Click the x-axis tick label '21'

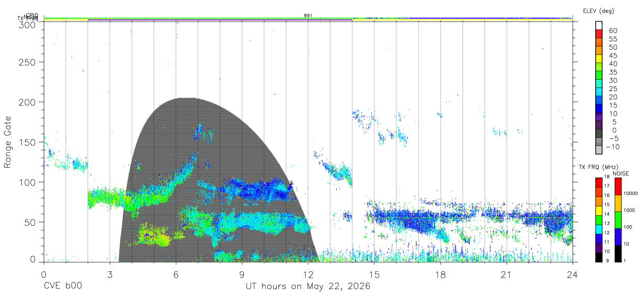(x=506, y=274)
